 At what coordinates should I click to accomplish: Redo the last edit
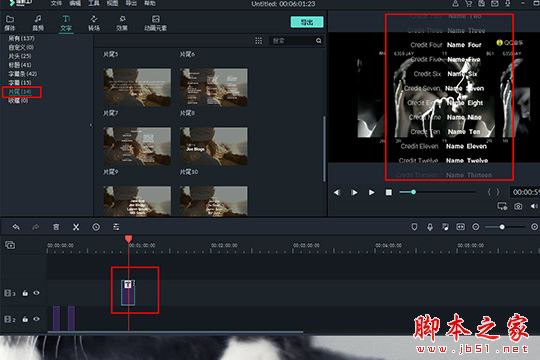coord(35,227)
